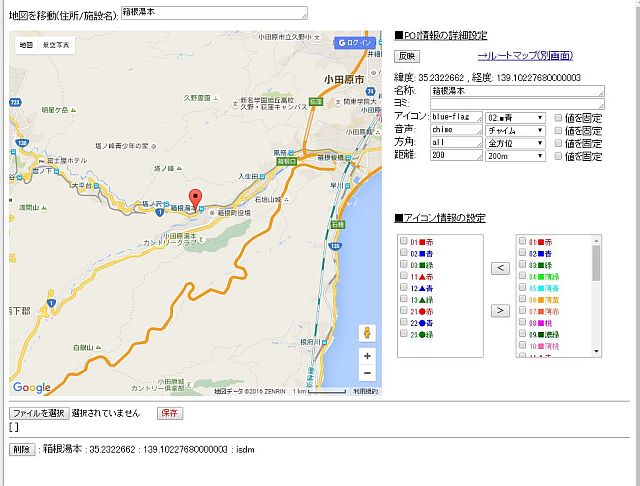Image resolution: width=640 pixels, height=486 pixels.
Task: Click the 保存 button
Action: pos(170,413)
